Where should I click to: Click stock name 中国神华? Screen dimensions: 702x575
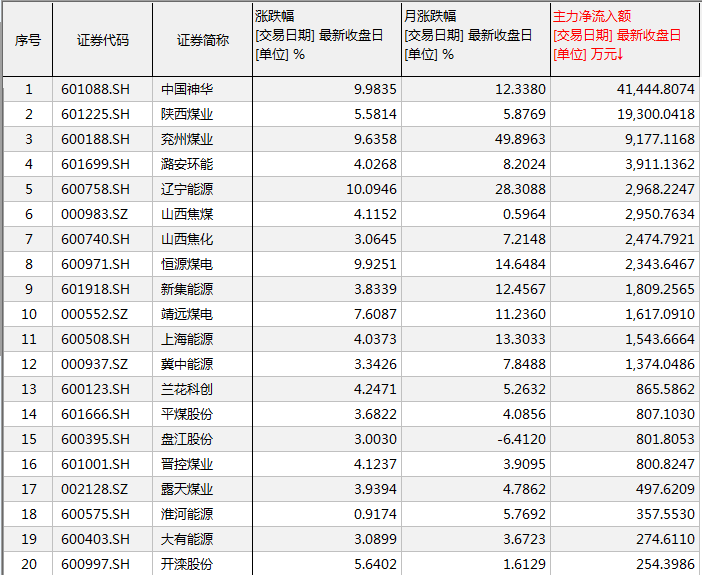point(187,89)
